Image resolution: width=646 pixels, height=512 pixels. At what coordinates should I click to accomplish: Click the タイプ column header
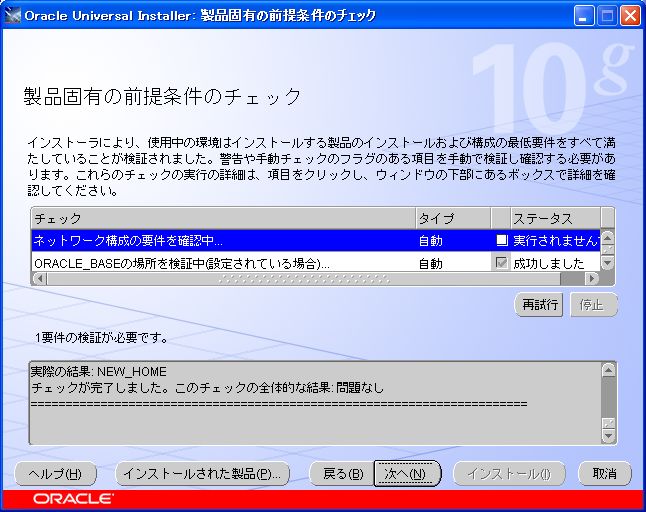tap(453, 218)
